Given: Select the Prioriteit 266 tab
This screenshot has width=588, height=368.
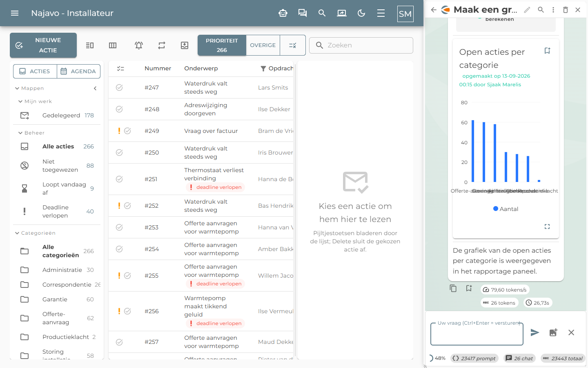Looking at the screenshot, I should 222,45.
